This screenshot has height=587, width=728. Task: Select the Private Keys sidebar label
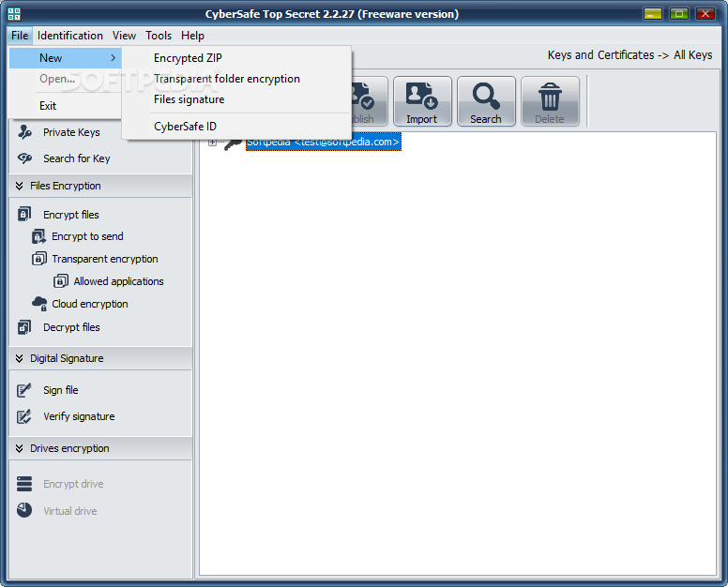pyautogui.click(x=71, y=133)
